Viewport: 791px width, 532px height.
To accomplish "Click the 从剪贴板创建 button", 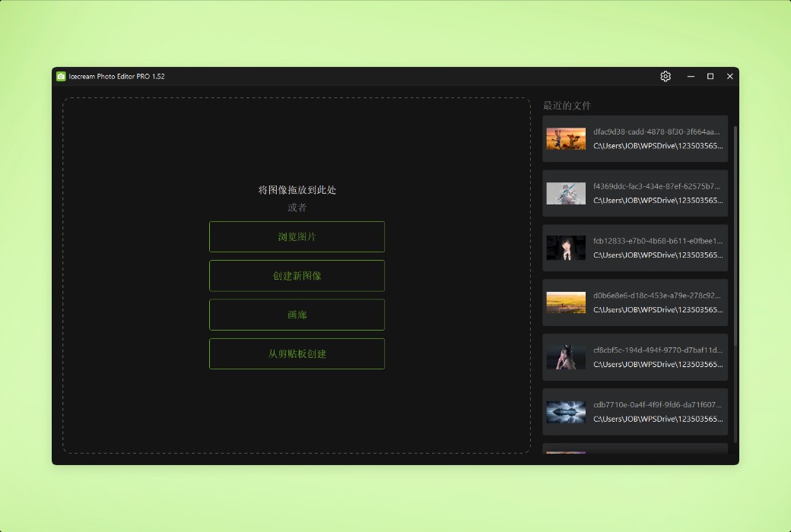I will coord(297,353).
